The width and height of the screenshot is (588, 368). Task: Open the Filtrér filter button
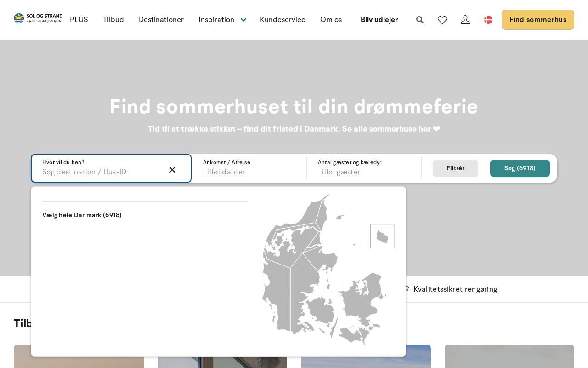click(455, 168)
